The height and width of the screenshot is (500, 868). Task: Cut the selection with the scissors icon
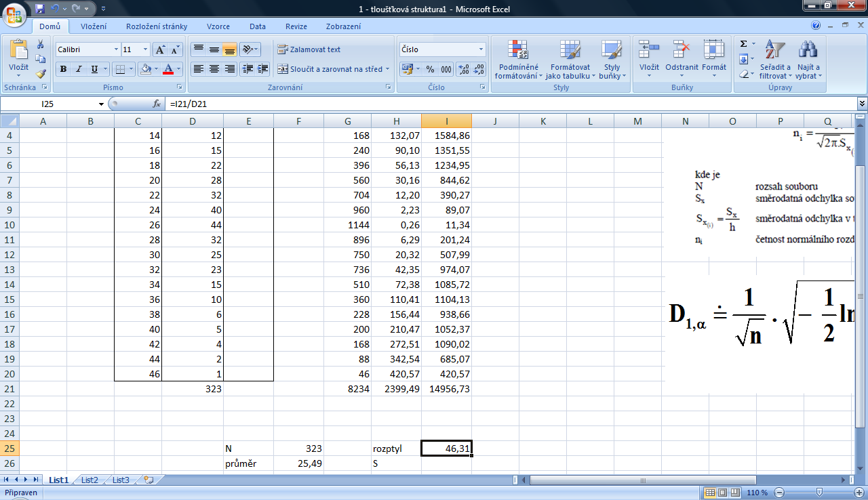point(41,45)
